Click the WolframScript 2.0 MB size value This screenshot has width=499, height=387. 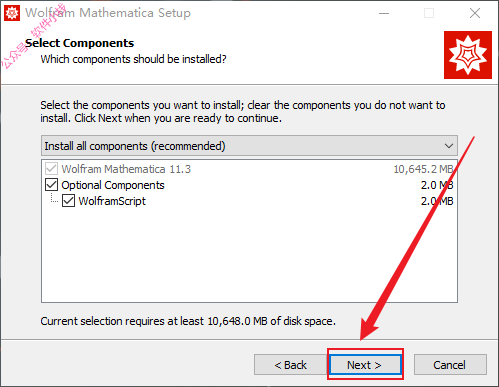(x=437, y=201)
